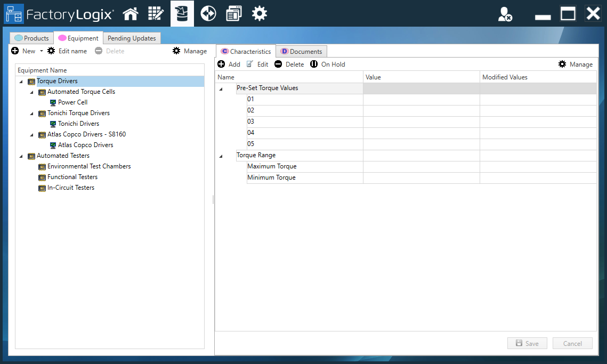Switch to the Products tab
Screen dimensions: 607x364
click(31, 38)
